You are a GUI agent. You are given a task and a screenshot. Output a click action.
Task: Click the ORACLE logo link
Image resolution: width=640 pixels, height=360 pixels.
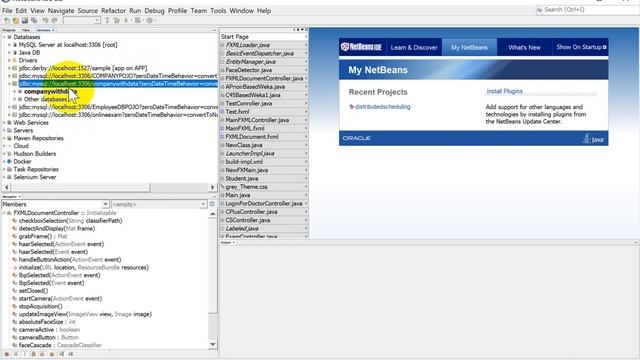[x=356, y=138]
